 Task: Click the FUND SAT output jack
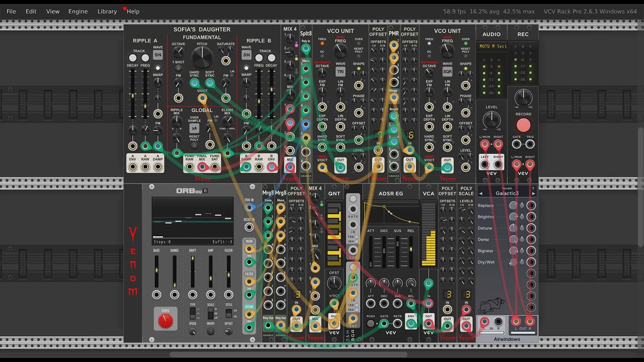[x=215, y=167]
